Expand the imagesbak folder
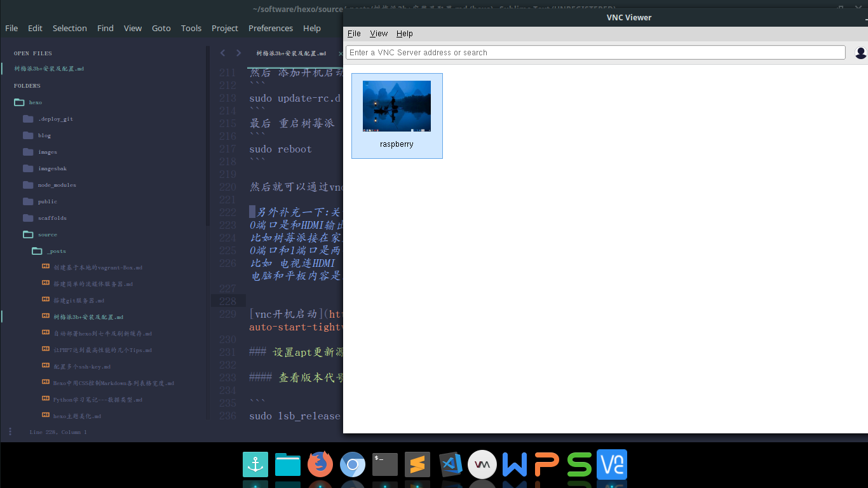The height and width of the screenshot is (488, 868). coord(28,168)
